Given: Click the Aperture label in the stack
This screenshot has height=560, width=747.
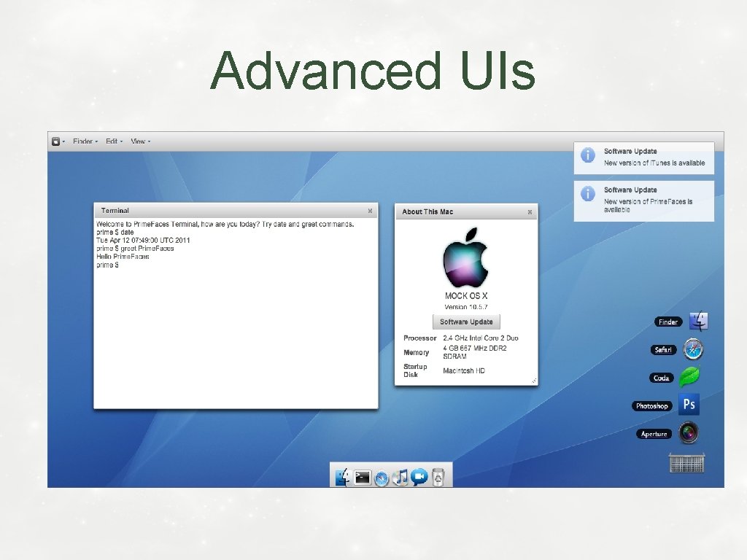Looking at the screenshot, I should tap(654, 434).
